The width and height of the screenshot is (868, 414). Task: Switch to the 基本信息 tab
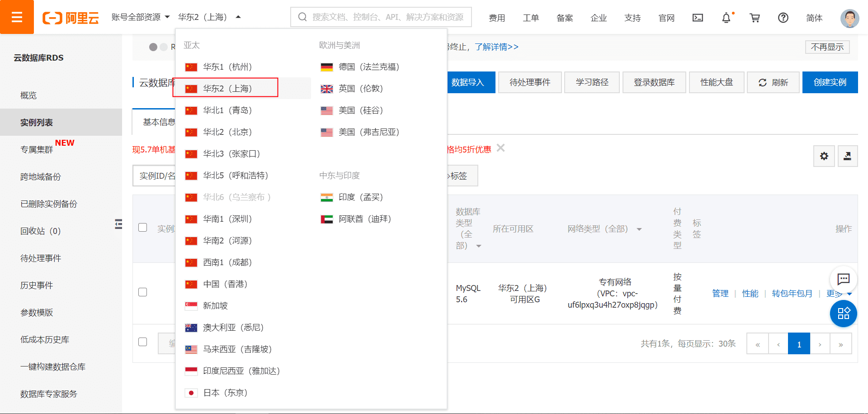click(159, 122)
